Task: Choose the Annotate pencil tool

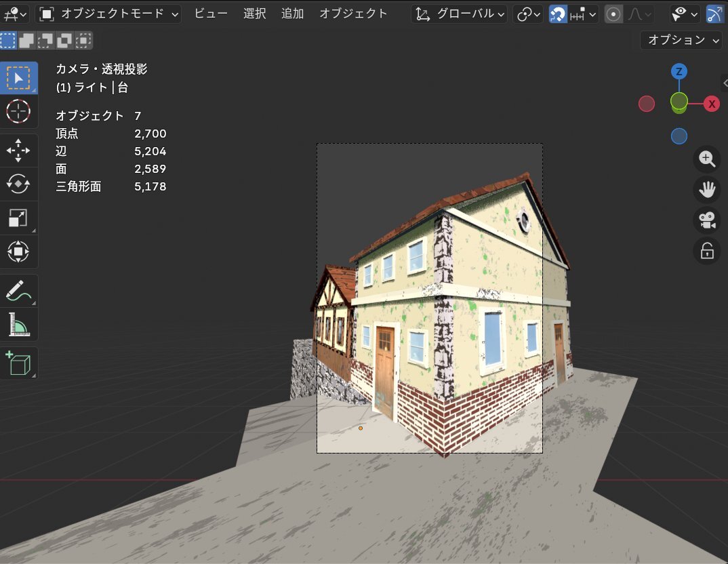Action: coord(18,291)
